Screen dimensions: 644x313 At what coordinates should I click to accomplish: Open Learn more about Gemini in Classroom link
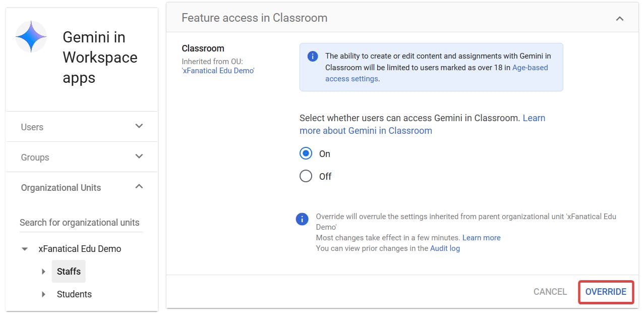(x=423, y=124)
